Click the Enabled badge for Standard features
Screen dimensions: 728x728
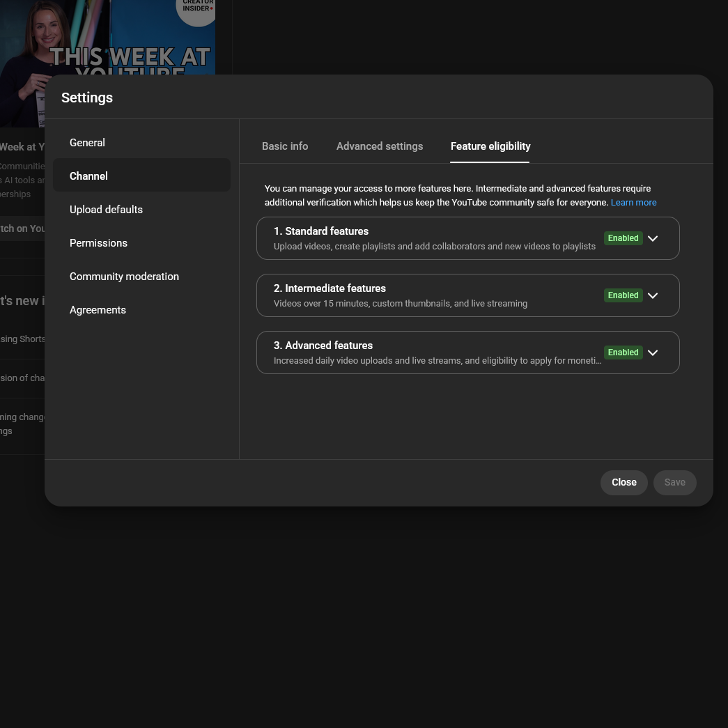click(623, 238)
